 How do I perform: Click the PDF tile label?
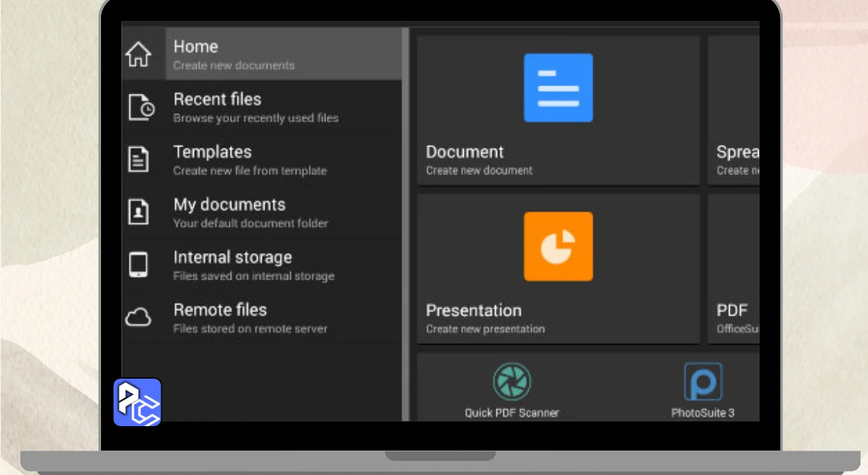(x=732, y=311)
